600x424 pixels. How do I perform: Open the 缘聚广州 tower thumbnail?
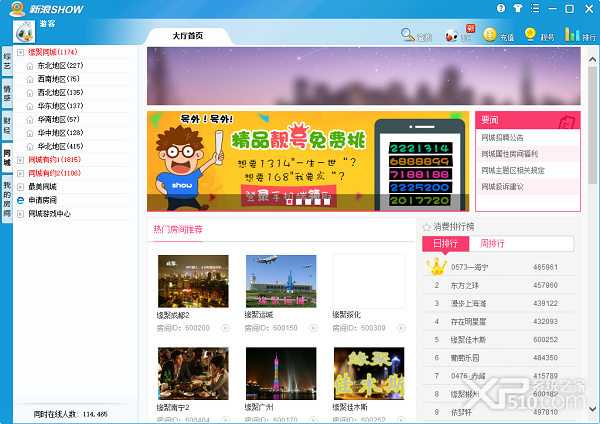click(281, 373)
